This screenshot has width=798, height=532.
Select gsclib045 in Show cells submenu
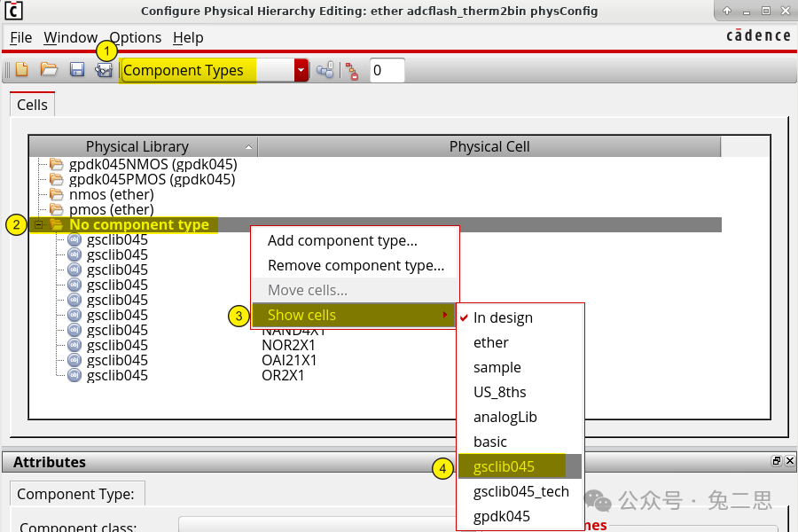coord(520,466)
